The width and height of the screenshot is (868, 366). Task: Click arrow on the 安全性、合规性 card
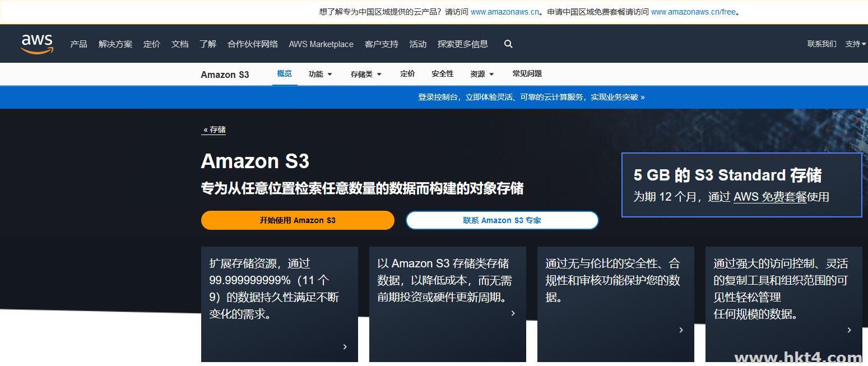pos(681,330)
